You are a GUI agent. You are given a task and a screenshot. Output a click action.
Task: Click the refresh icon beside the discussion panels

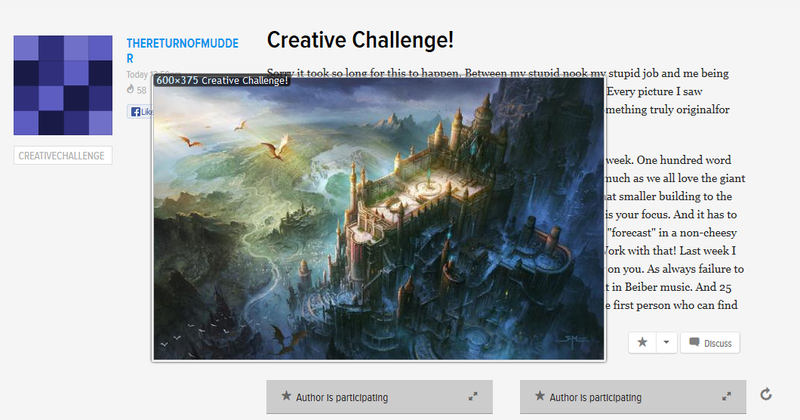point(766,394)
